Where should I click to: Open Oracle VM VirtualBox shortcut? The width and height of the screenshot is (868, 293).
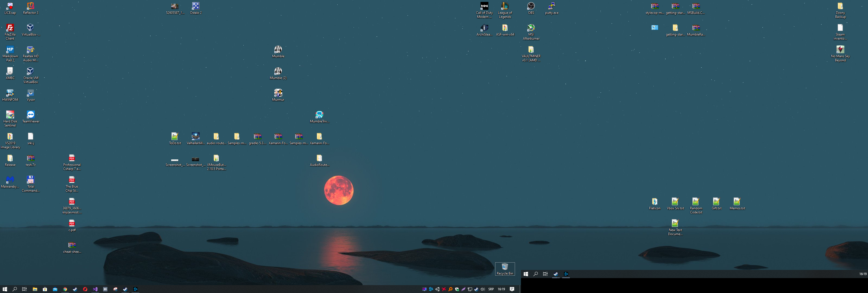30,75
